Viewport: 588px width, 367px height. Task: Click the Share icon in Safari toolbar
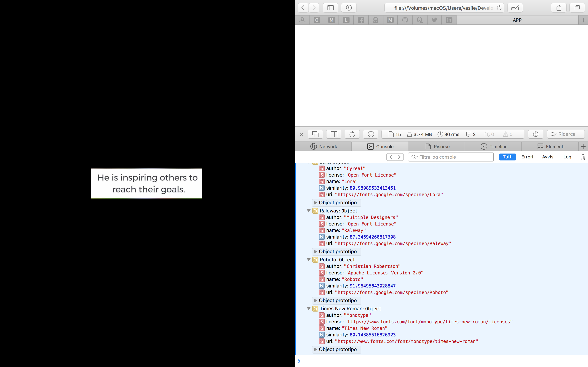tap(559, 8)
